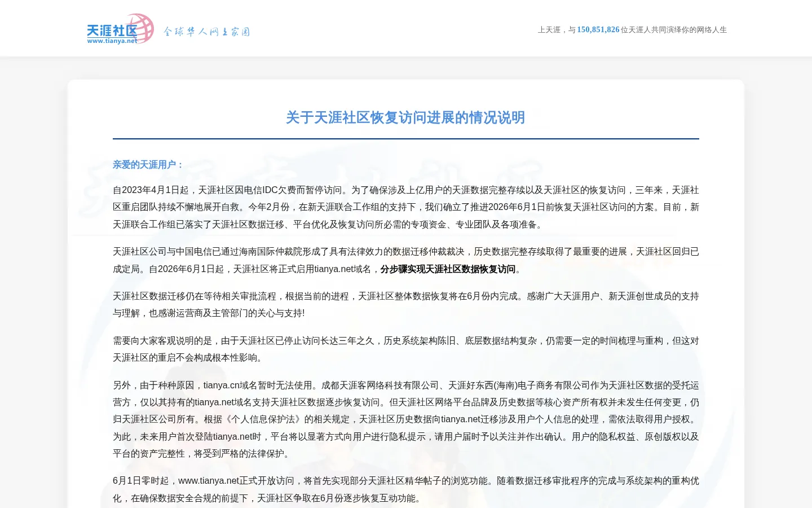
Task: Click the paragraph starting 需要向大家客观说明的是
Action: (x=406, y=349)
